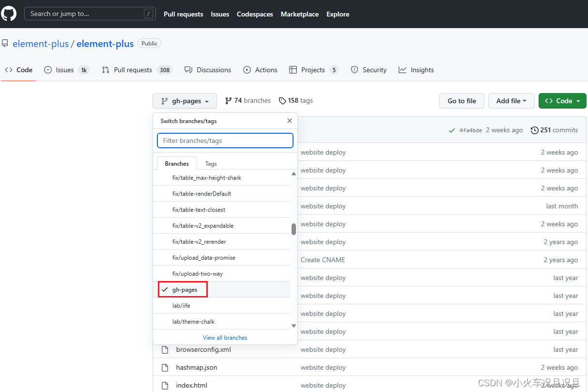
Task: Click the git branch icon beside 74 branches
Action: (229, 101)
